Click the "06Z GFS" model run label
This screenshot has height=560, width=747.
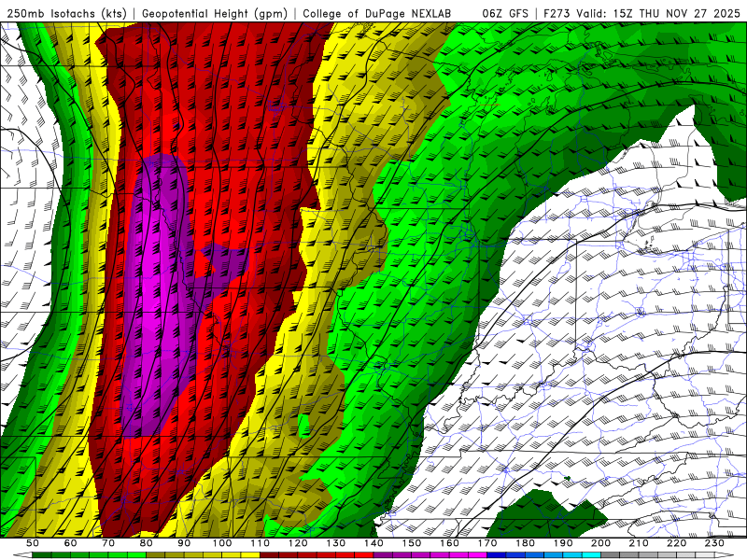click(x=505, y=13)
